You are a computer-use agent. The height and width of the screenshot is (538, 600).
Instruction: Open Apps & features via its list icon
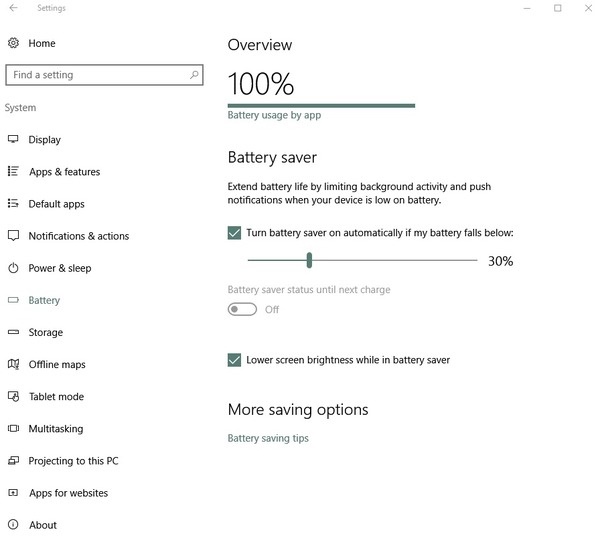pyautogui.click(x=13, y=171)
